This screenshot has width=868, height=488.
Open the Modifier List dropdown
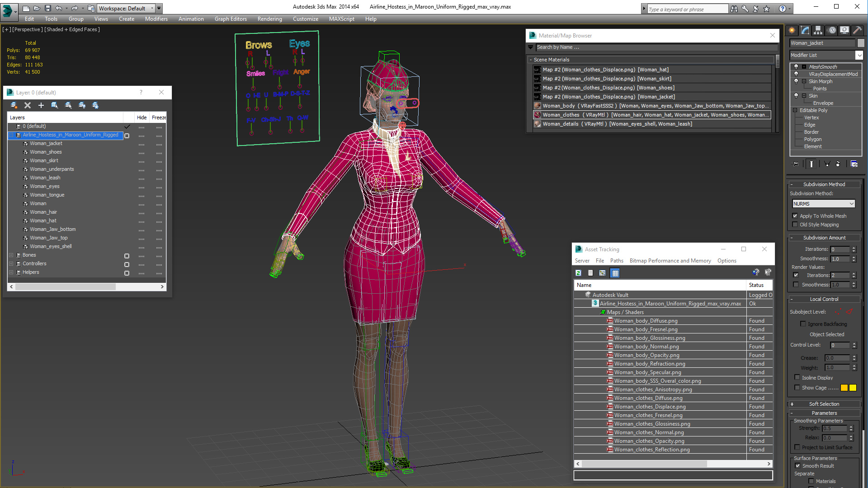point(826,55)
